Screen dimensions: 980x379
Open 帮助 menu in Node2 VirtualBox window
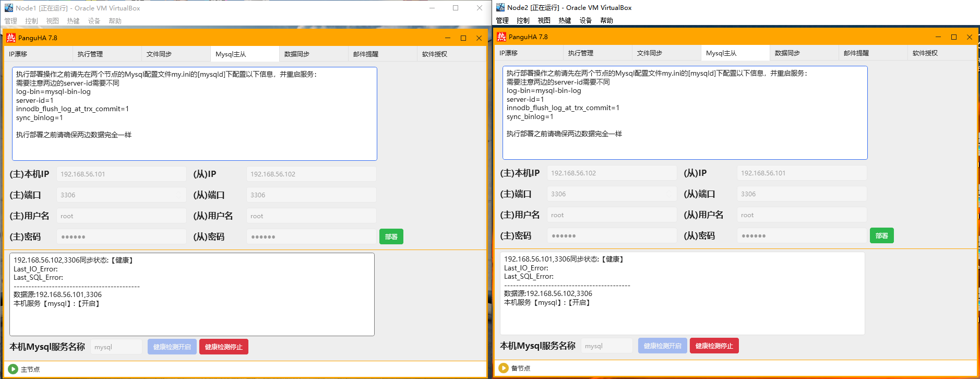coord(607,20)
